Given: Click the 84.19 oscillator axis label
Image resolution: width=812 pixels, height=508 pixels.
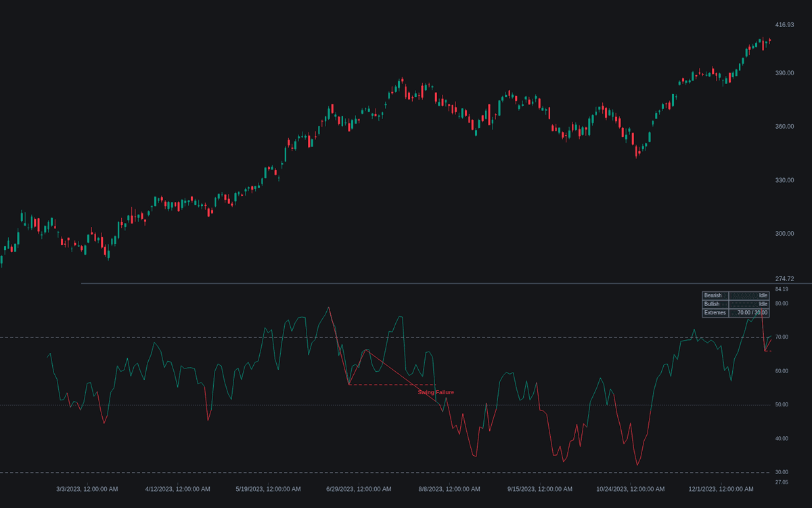Looking at the screenshot, I should (782, 289).
